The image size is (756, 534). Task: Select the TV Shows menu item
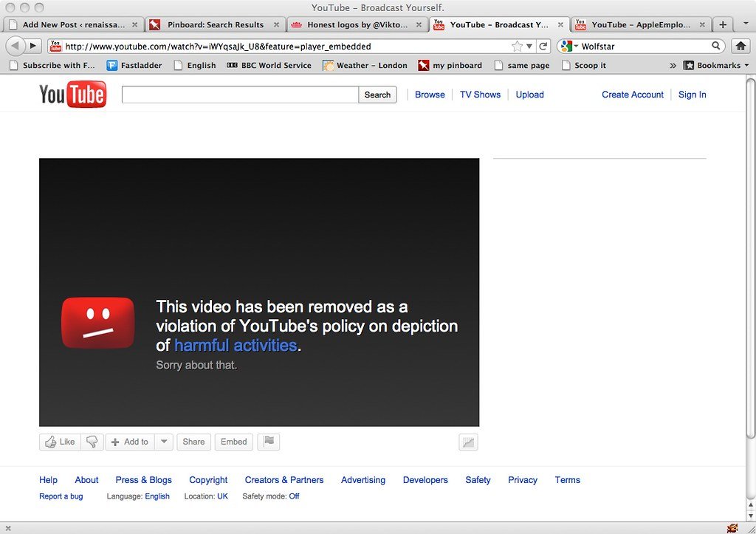[480, 95]
